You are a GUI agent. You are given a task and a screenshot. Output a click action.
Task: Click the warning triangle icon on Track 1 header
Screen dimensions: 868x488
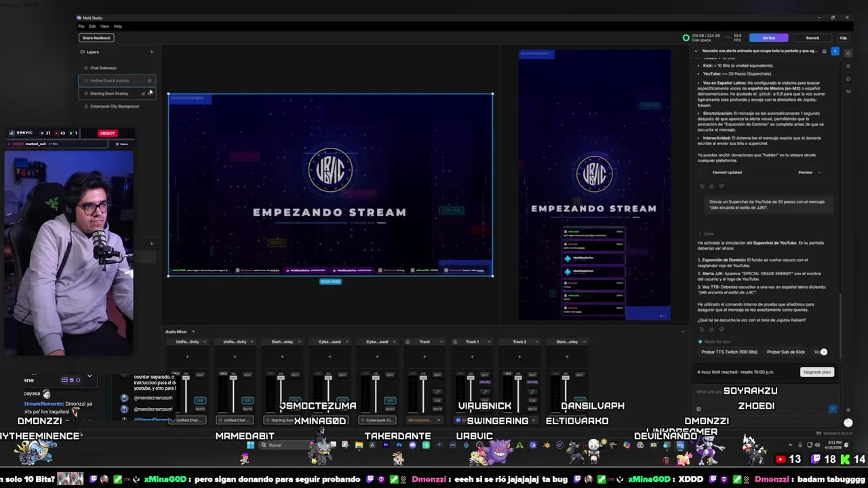tap(455, 342)
